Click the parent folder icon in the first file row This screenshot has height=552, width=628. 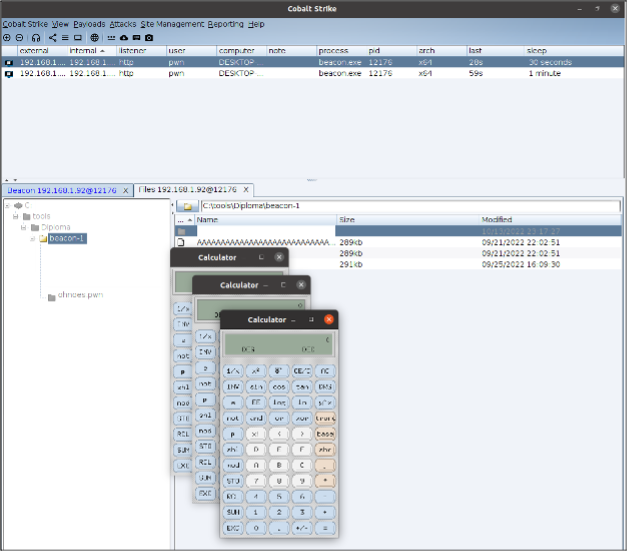pos(181,232)
